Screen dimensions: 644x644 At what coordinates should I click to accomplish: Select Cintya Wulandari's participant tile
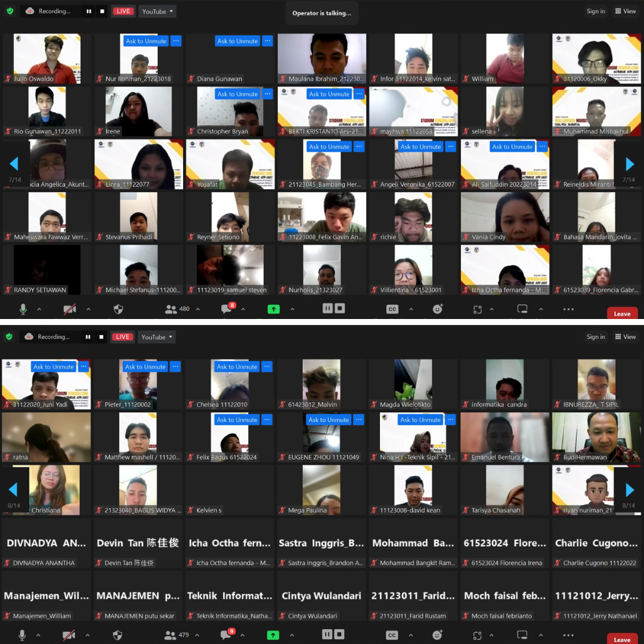[x=321, y=596]
